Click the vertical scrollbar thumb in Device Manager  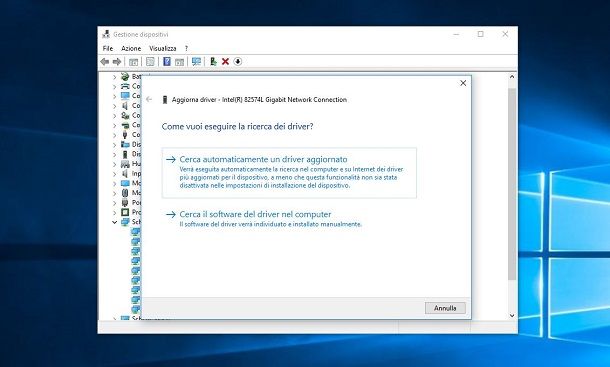[512, 184]
